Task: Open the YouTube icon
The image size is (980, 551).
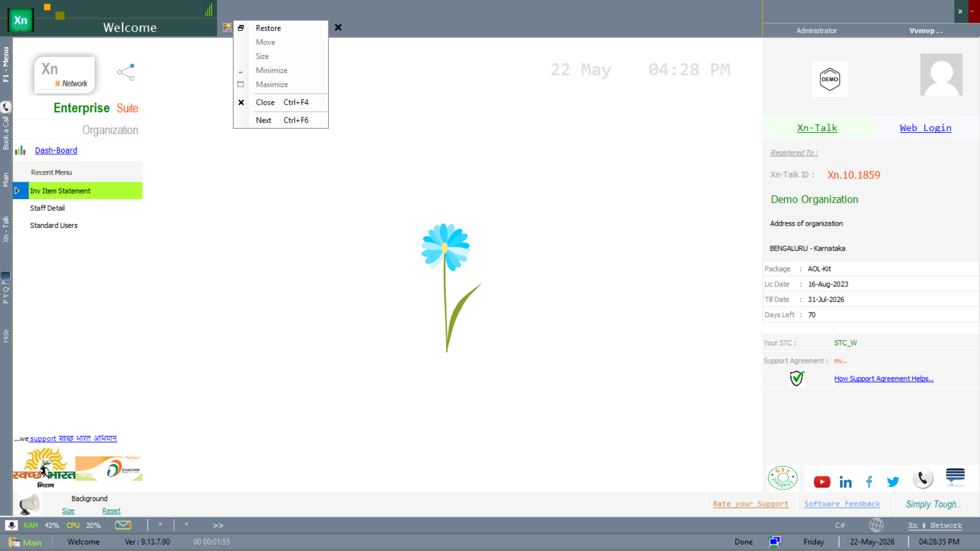Action: pos(822,482)
